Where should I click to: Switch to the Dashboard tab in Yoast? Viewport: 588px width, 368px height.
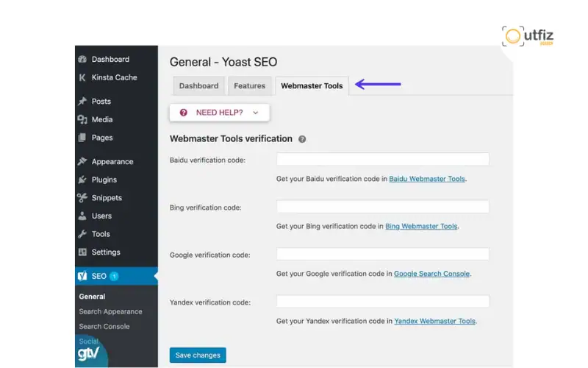[x=198, y=85]
